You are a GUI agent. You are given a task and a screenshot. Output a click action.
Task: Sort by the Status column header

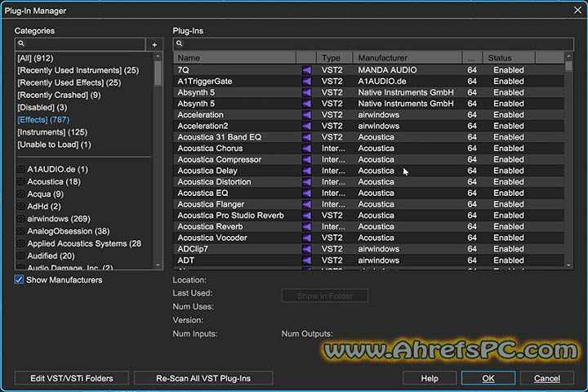(x=509, y=58)
